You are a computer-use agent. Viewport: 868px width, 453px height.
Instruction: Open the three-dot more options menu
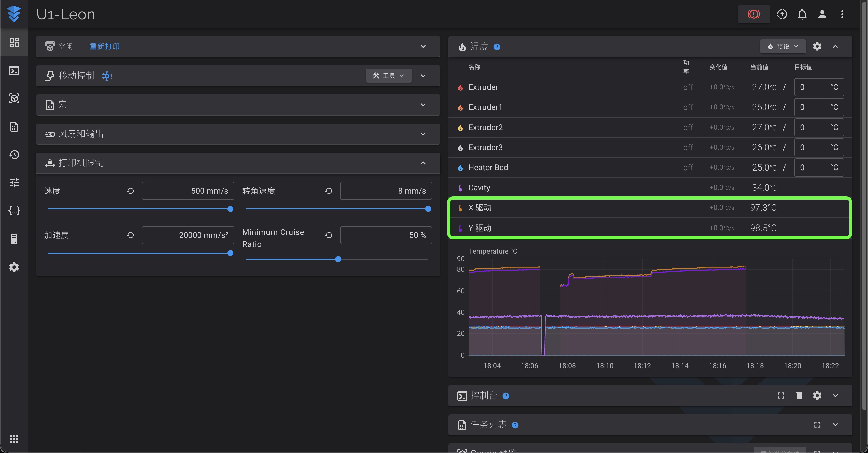pos(842,14)
